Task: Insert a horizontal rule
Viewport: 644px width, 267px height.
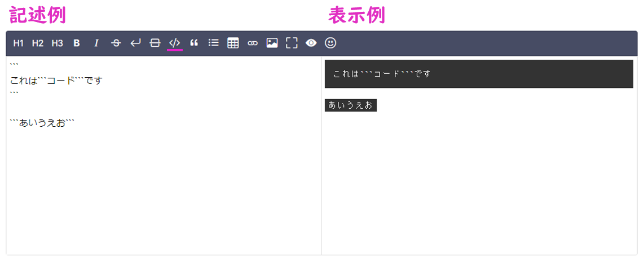Action: [x=155, y=43]
